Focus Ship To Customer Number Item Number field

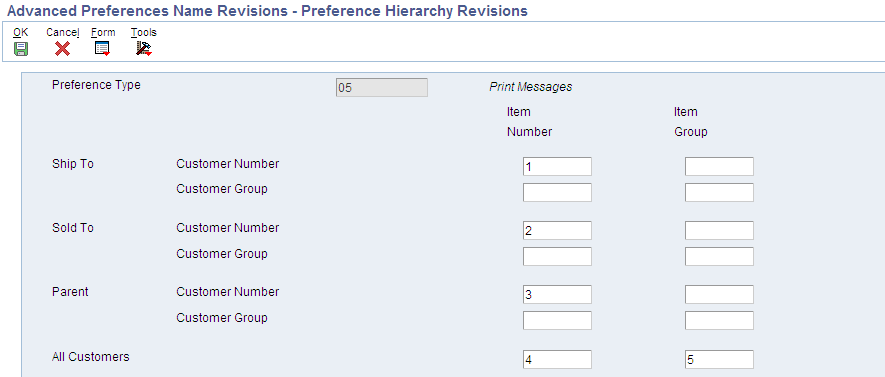pyautogui.click(x=558, y=166)
